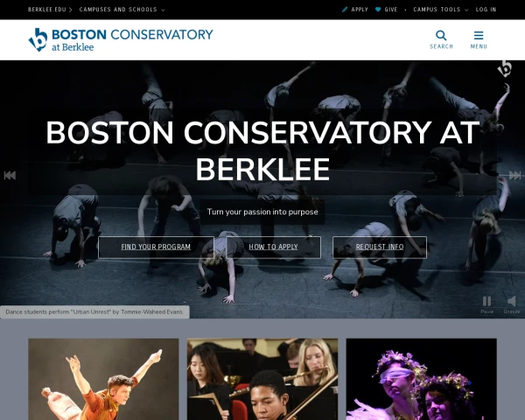Click the Request Info button
Viewport: 525px width, 420px height.
pos(380,247)
